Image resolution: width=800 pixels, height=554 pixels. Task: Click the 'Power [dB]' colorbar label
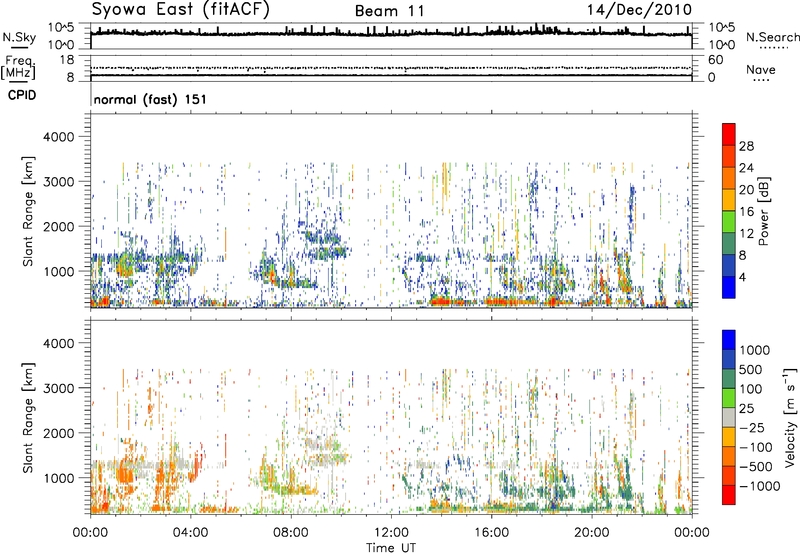pyautogui.click(x=763, y=211)
